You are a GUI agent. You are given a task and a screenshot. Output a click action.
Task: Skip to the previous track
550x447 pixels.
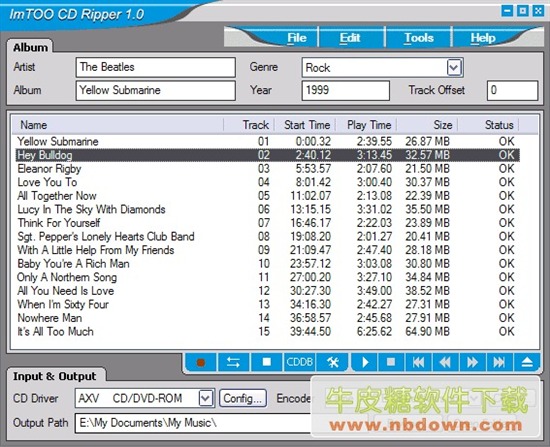click(x=418, y=362)
